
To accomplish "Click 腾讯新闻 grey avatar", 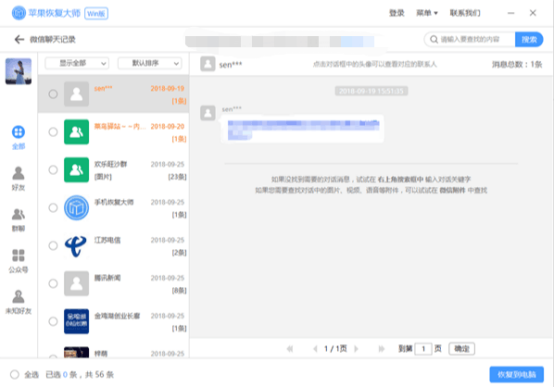I will tap(76, 283).
